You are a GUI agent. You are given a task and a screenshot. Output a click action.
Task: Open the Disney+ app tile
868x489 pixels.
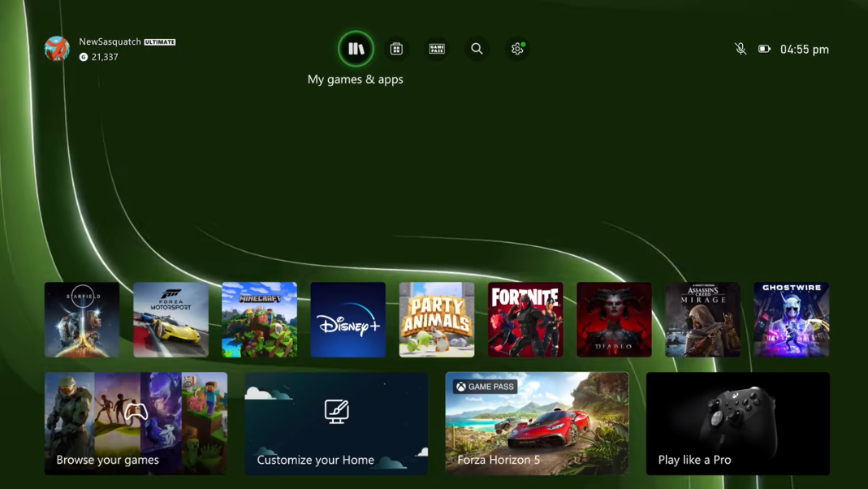coord(348,319)
